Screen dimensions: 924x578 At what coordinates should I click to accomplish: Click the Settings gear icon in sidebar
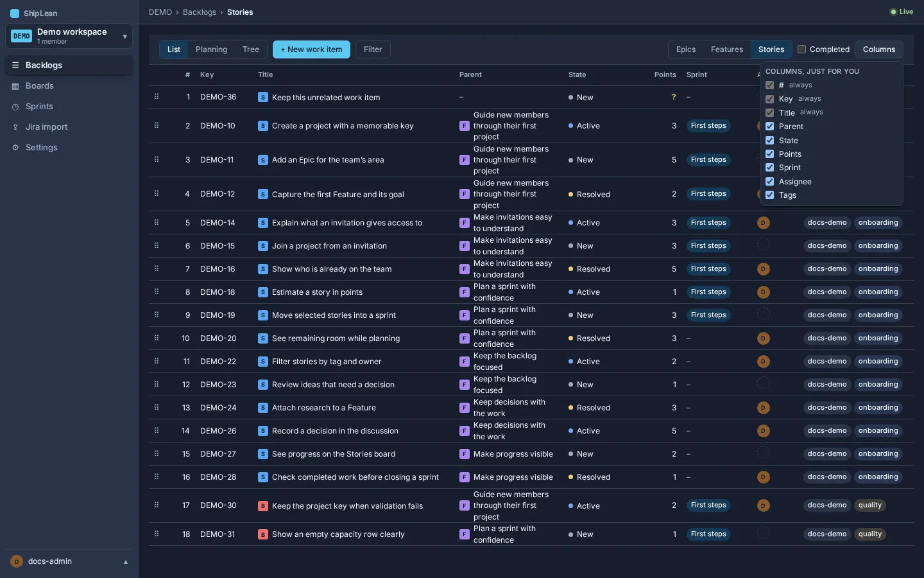tap(15, 148)
